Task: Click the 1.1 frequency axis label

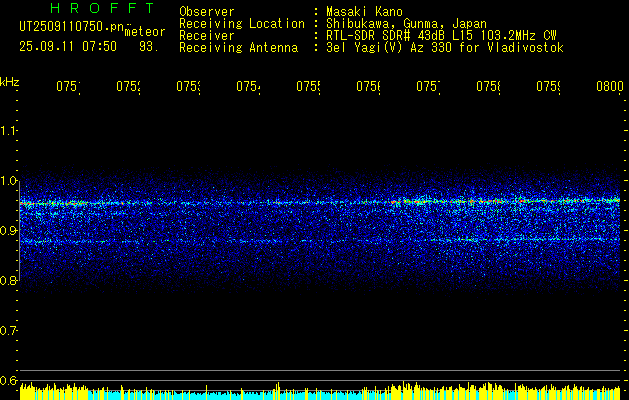Action: pos(9,130)
